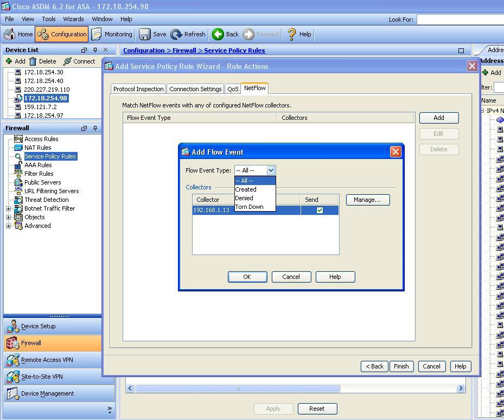
Task: Click the NetFlow tab
Action: pos(254,88)
